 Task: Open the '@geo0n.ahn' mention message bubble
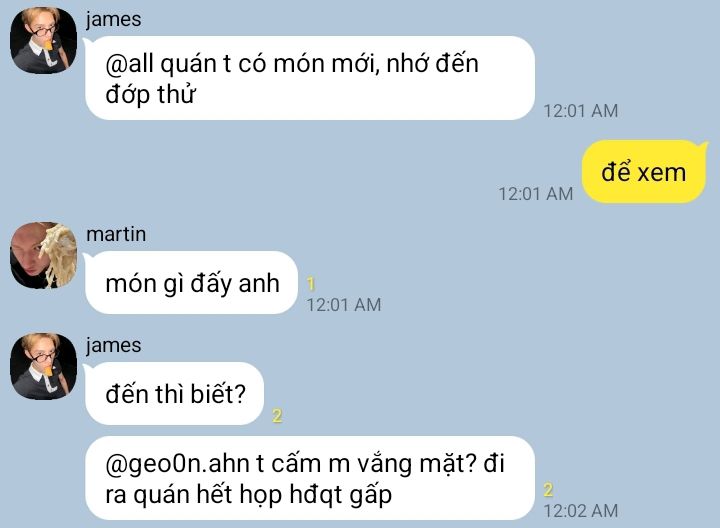(310, 478)
